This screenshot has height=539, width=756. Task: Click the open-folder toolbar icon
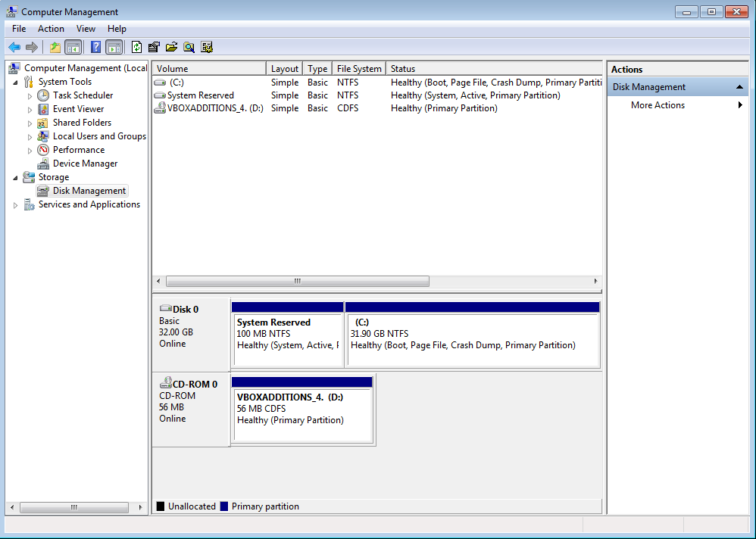(172, 47)
